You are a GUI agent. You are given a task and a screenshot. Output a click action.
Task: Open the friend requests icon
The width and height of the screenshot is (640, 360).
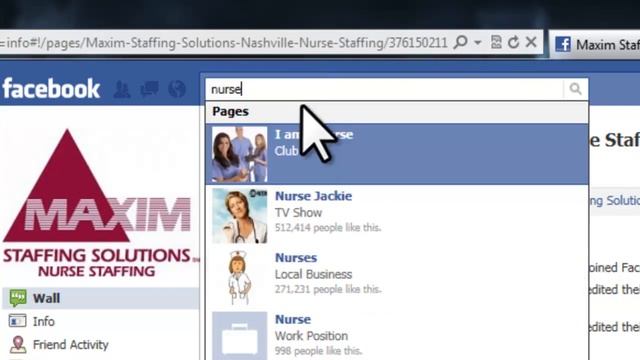click(122, 89)
